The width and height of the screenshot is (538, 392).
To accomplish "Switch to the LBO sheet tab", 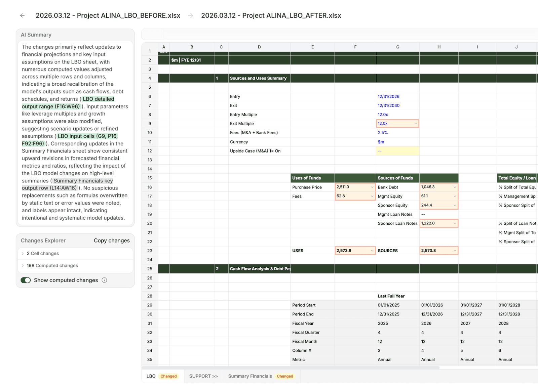I will coord(163,376).
